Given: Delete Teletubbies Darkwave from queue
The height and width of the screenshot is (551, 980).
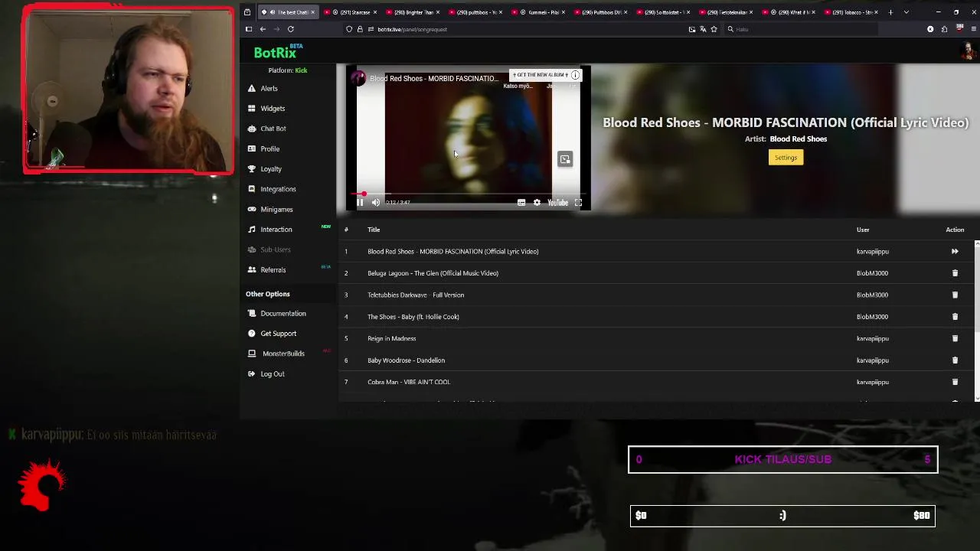Looking at the screenshot, I should [955, 295].
